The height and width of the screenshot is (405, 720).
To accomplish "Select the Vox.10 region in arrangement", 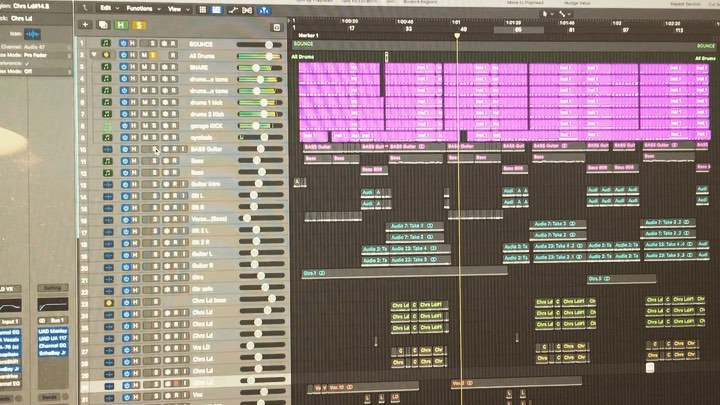I will [x=374, y=388].
